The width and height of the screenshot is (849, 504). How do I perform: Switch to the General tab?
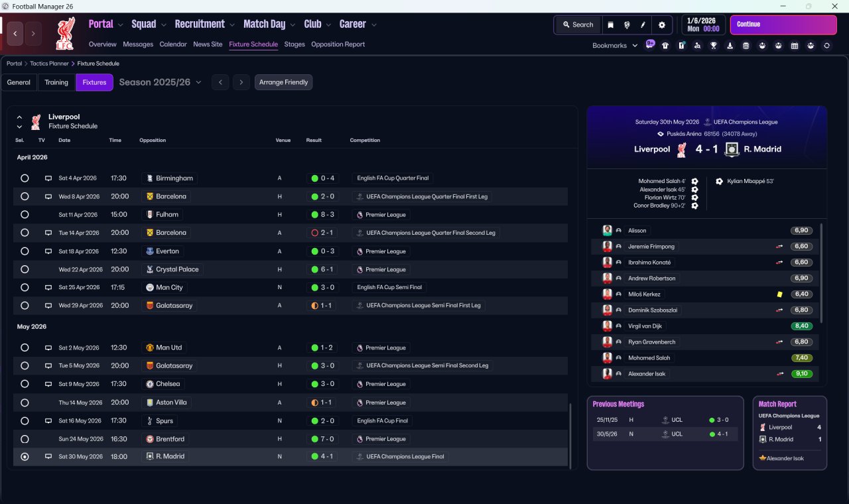click(19, 82)
